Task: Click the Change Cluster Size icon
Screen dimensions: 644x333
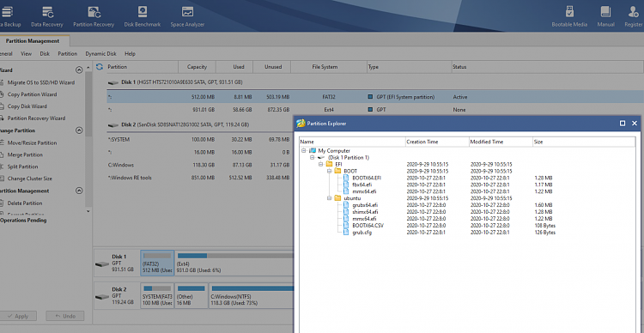Action: [2, 179]
